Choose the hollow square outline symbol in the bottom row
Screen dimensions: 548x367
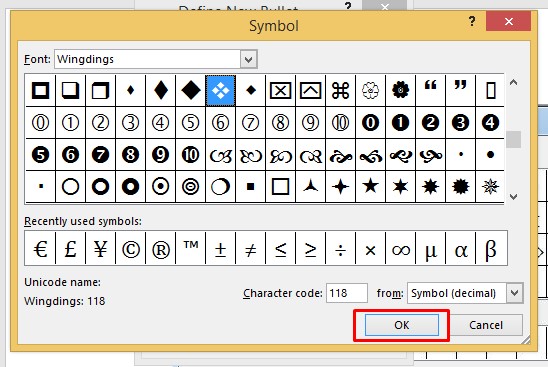pos(281,187)
